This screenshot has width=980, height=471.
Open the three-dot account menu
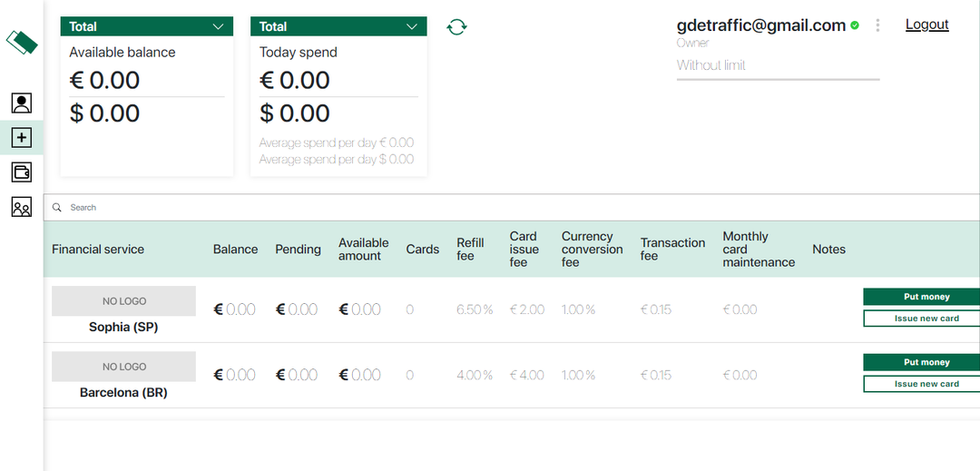point(877,25)
